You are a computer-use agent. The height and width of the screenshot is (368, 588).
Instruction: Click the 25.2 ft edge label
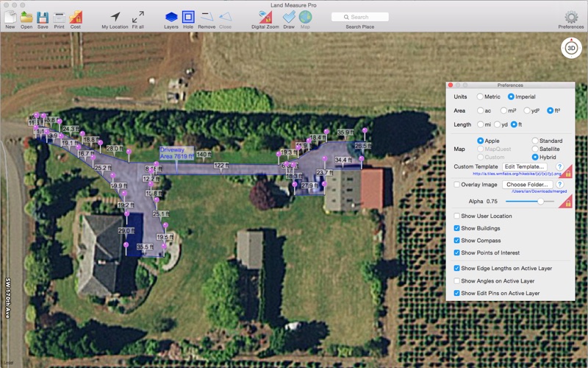click(x=103, y=168)
